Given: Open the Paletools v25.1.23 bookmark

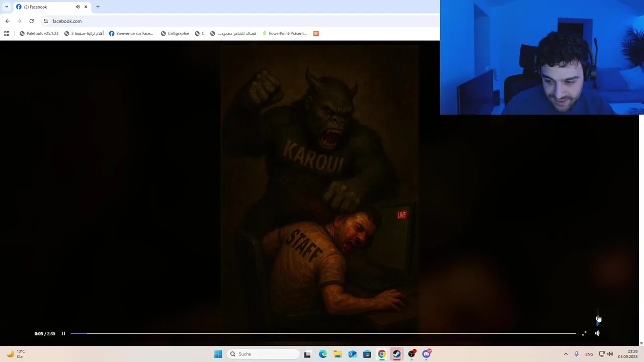Looking at the screenshot, I should click(x=39, y=34).
